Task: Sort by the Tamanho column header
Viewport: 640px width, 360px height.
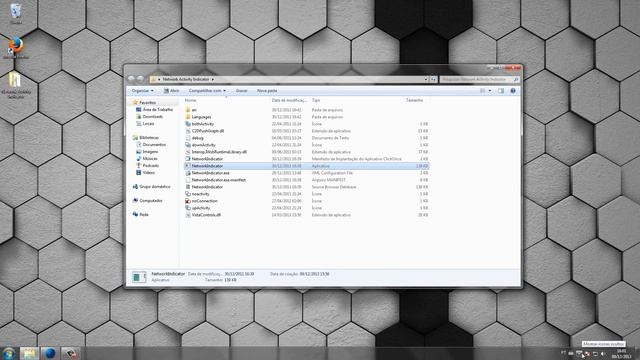Action: pos(416,100)
